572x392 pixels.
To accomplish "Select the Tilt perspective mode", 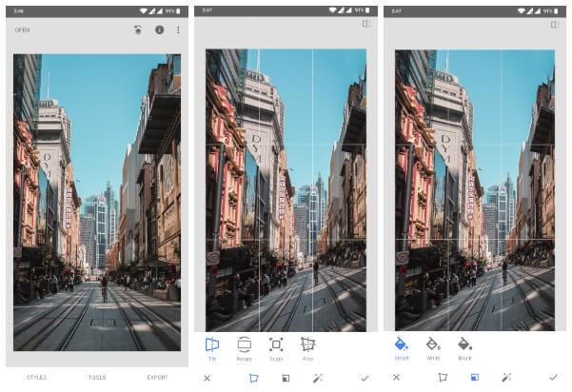I will (212, 349).
